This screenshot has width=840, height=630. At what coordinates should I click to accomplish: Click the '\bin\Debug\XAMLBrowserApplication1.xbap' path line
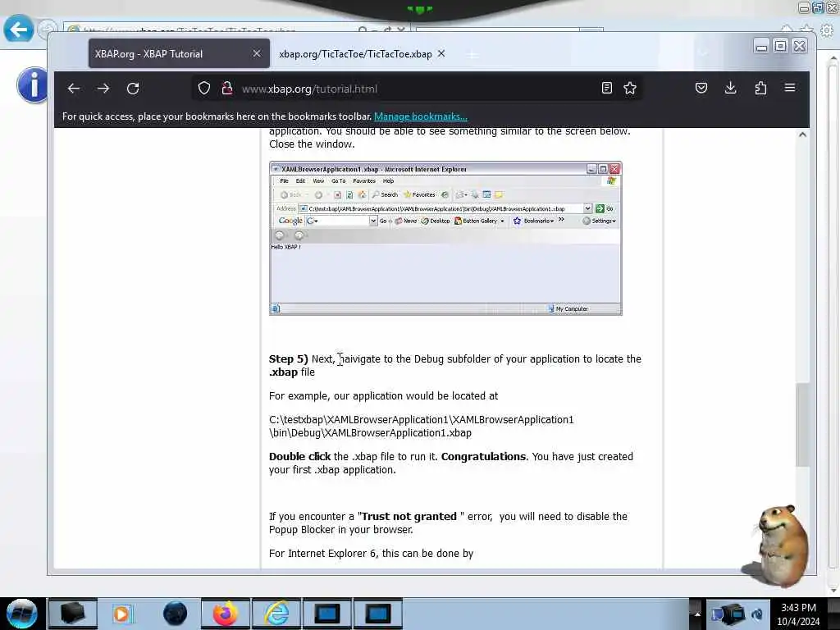(x=370, y=433)
